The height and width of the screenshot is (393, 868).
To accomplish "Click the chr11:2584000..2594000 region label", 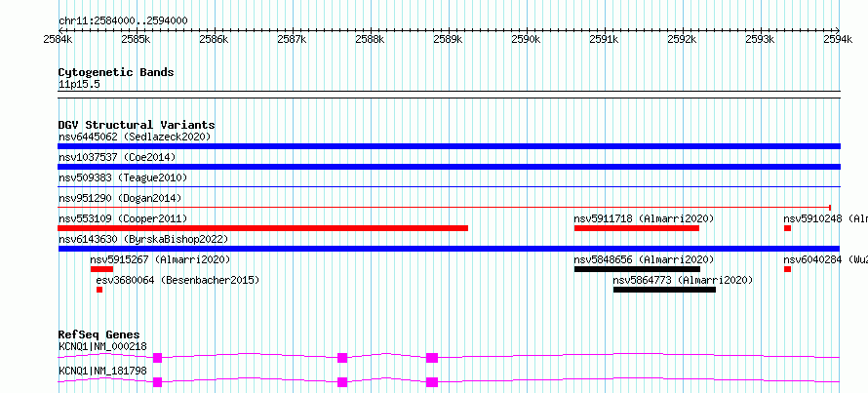I will pyautogui.click(x=123, y=21).
